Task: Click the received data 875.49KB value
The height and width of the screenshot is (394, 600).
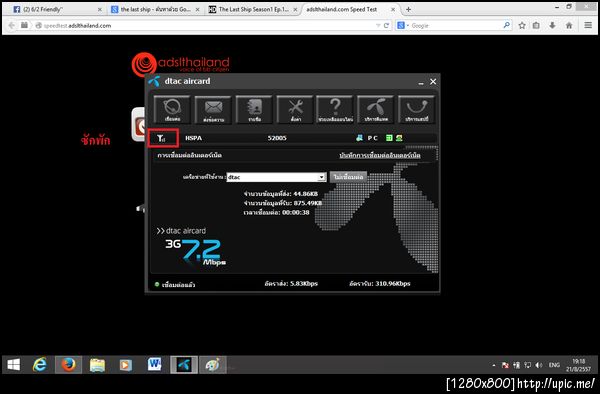Action: tap(308, 203)
